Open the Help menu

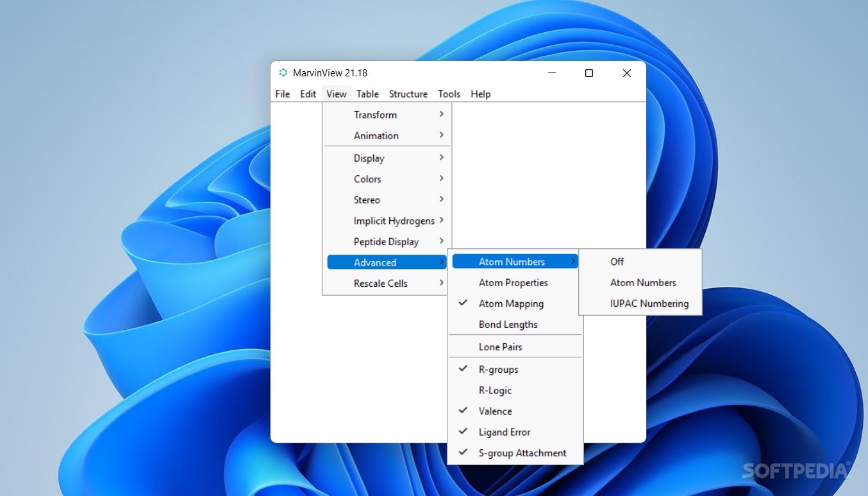pos(481,94)
